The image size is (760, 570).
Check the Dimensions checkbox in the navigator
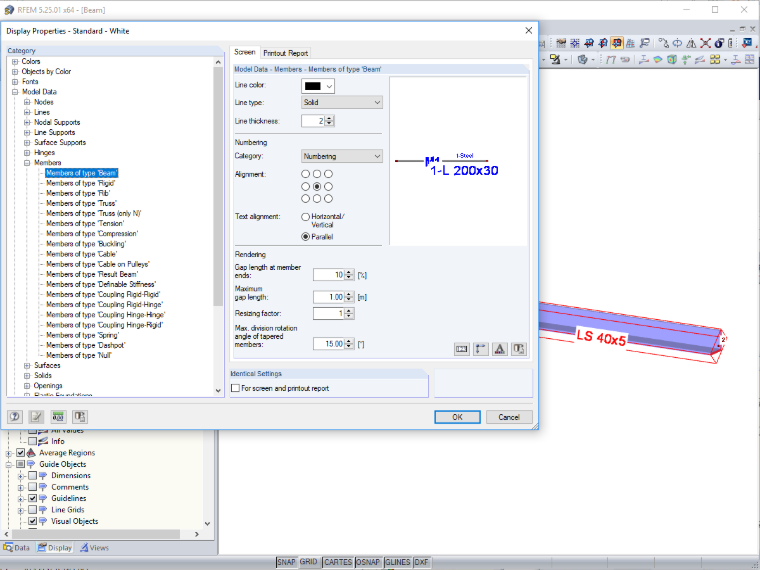pos(32,475)
